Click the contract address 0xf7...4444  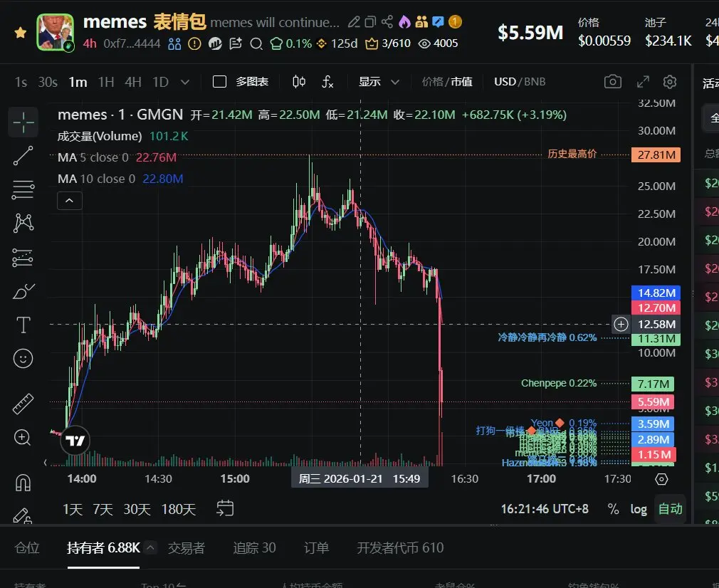pyautogui.click(x=132, y=43)
